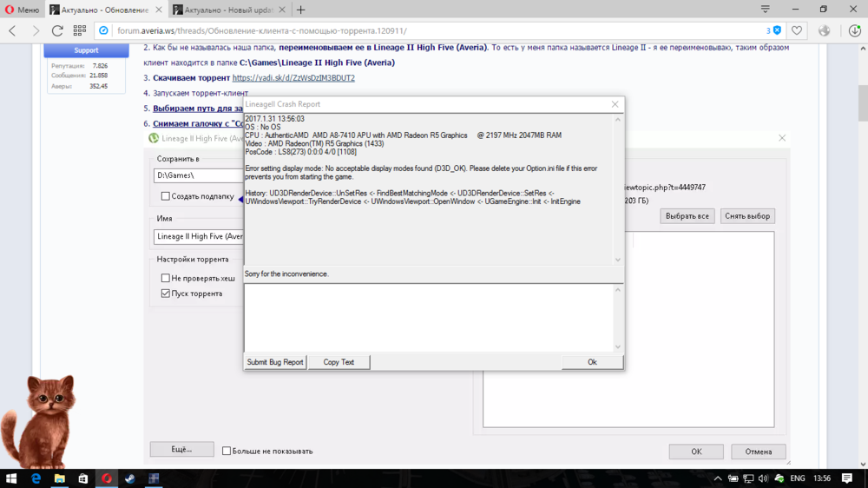The image size is (868, 488).
Task: Reload the page in Opera
Action: [x=57, y=30]
